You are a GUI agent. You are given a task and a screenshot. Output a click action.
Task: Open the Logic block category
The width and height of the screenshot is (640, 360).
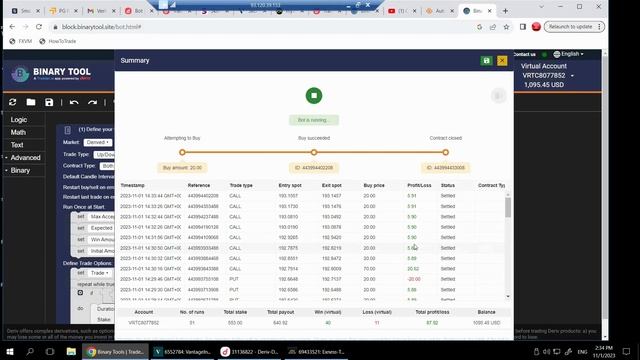point(19,120)
